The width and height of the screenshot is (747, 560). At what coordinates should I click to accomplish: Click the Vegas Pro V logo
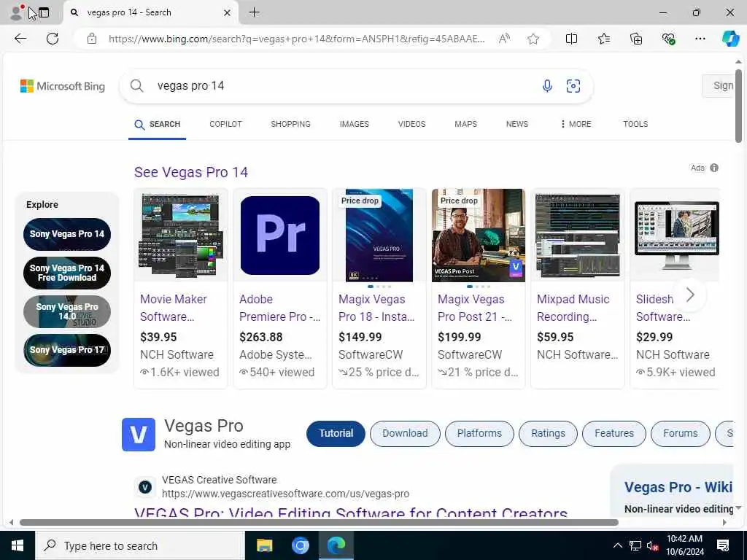pyautogui.click(x=139, y=435)
